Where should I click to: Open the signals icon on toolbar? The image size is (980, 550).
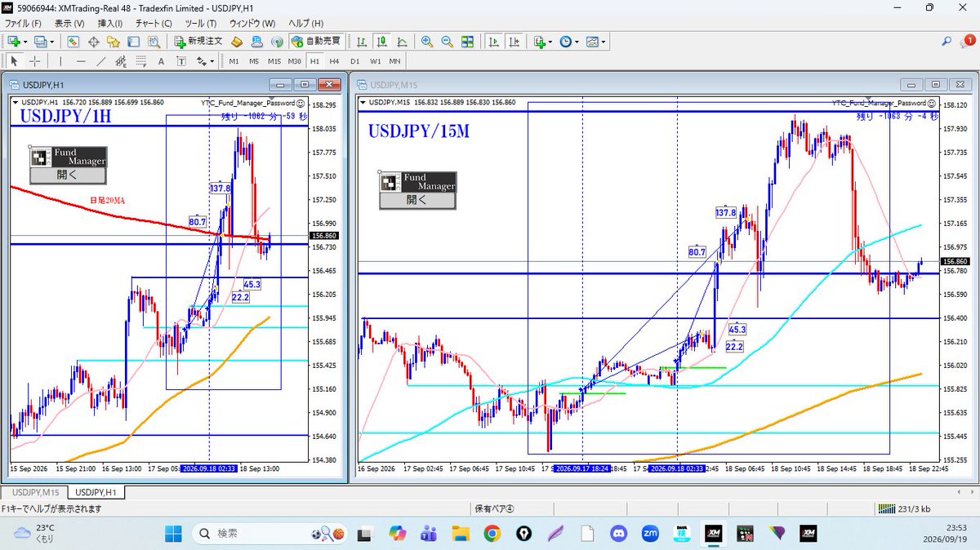277,41
